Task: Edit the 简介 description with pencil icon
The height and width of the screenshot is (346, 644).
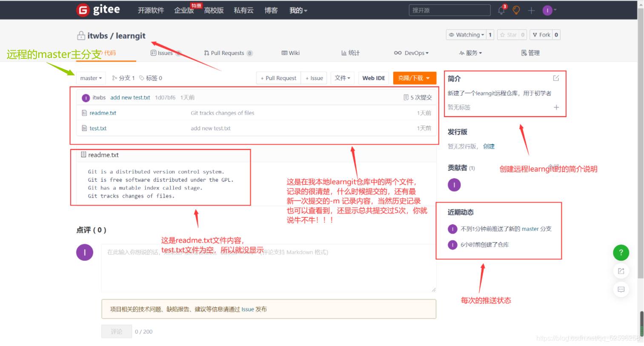Action: [556, 78]
